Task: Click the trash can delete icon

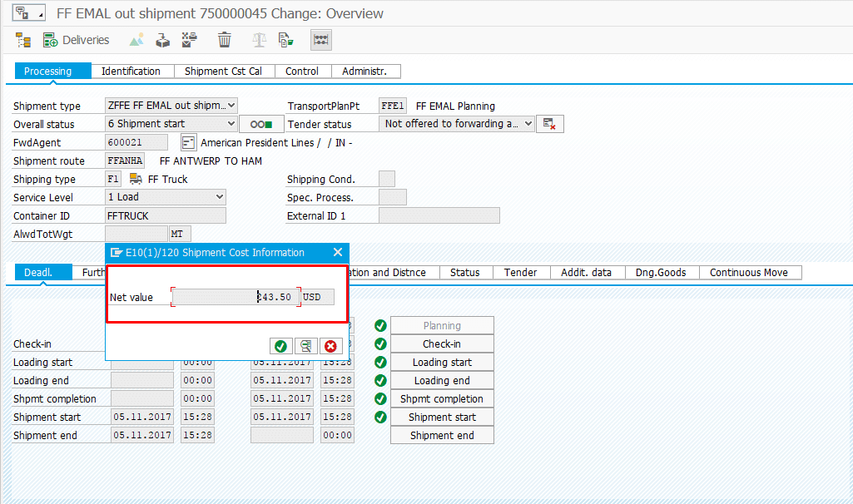Action: (x=225, y=40)
